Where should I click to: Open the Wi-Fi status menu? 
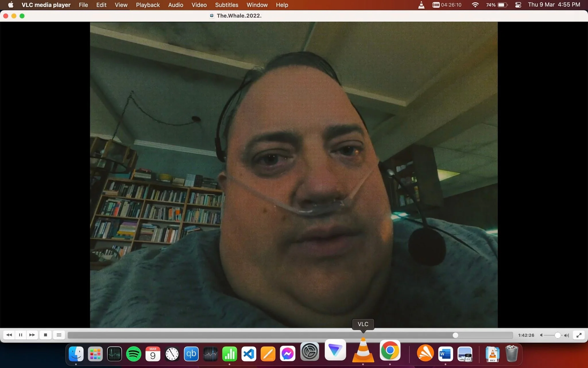tap(475, 5)
